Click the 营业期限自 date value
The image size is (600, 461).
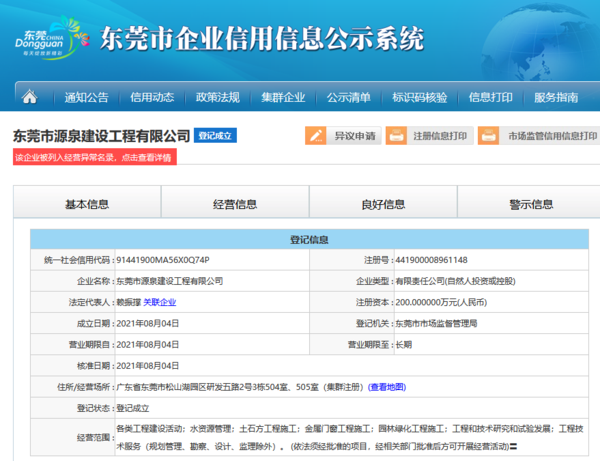click(x=148, y=345)
